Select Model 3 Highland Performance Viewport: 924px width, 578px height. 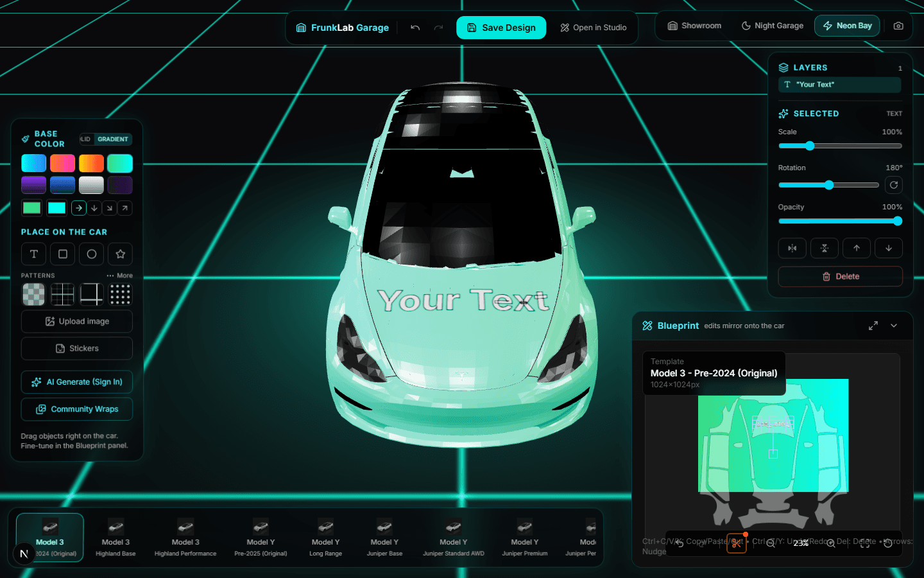pyautogui.click(x=185, y=538)
